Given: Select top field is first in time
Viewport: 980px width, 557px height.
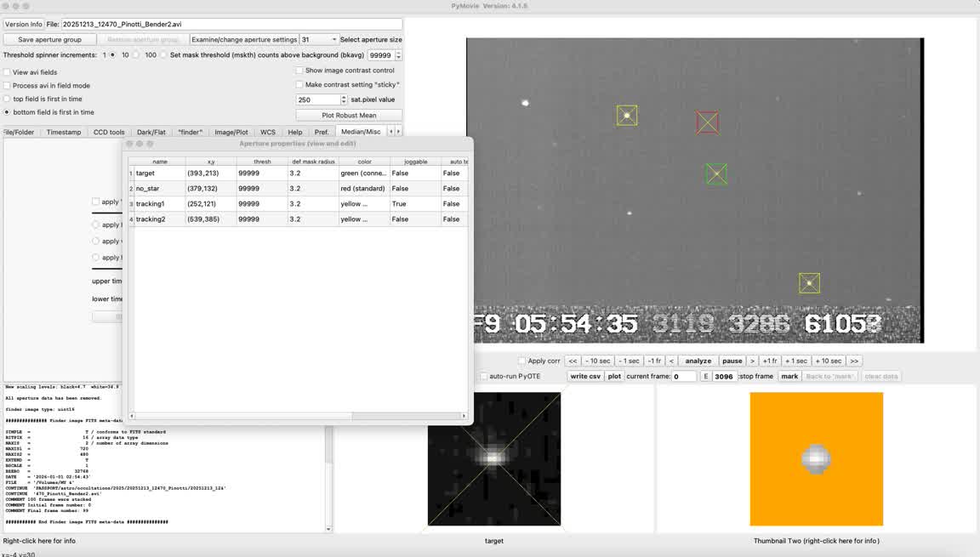Looking at the screenshot, I should pyautogui.click(x=7, y=99).
